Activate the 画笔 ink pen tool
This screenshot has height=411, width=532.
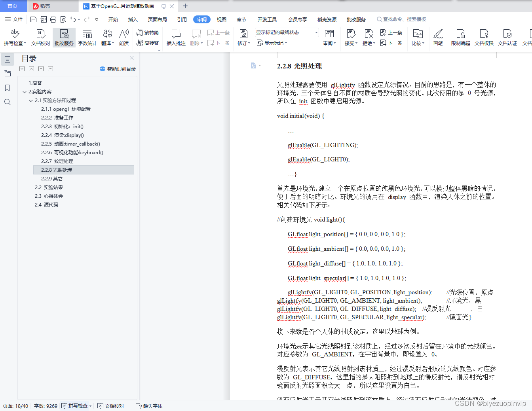(438, 37)
